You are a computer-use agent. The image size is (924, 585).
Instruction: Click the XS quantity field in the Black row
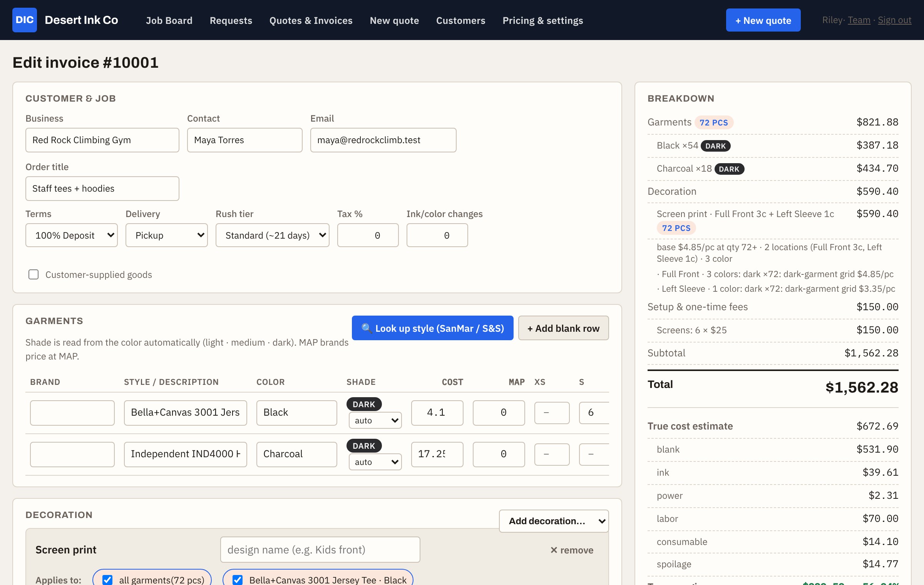552,413
